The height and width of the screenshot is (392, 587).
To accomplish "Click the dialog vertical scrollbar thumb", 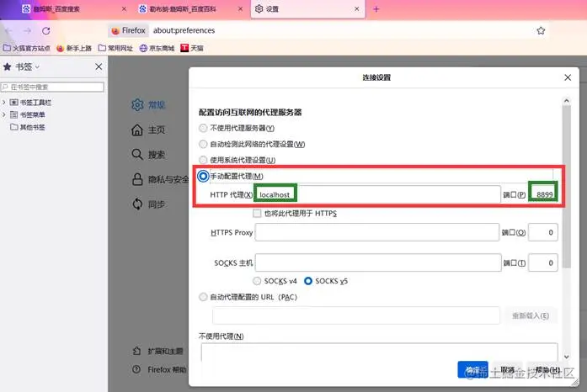I will [567, 187].
